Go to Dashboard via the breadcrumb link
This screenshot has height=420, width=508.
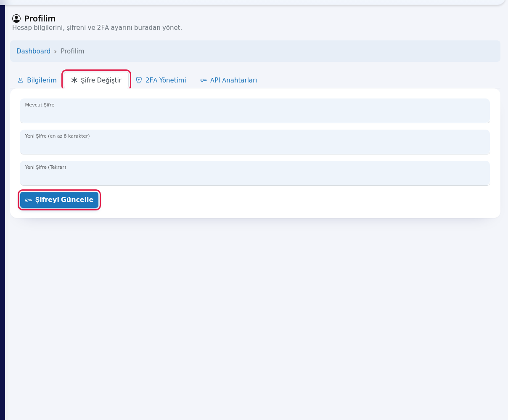point(33,51)
